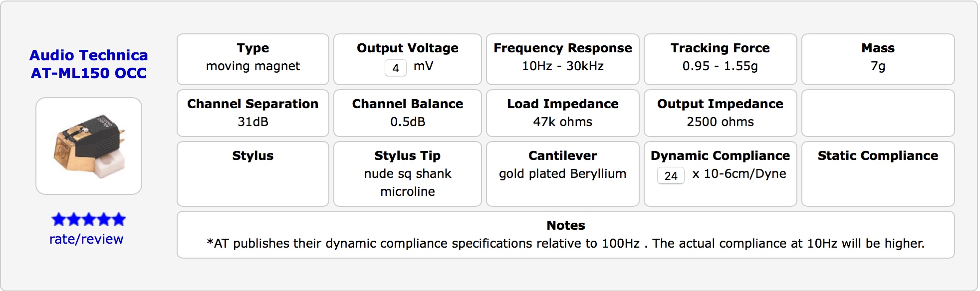Screen dimensions: 980x291
Task: Click the Type moving magnet cell
Action: coord(253,59)
